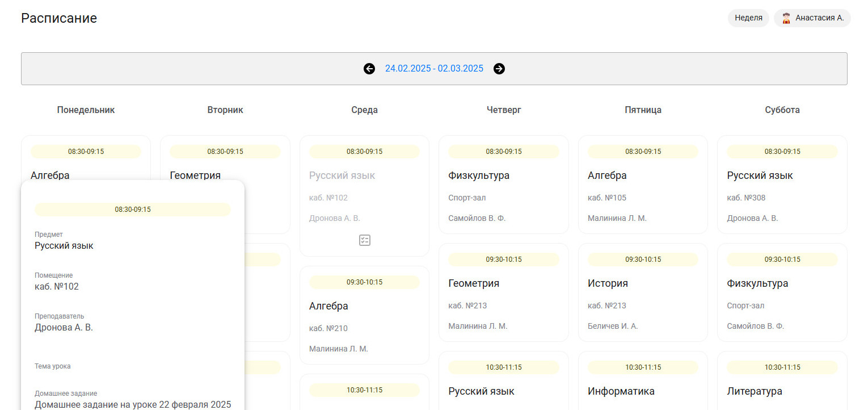The width and height of the screenshot is (868, 410).
Task: Go to the previous week arrow
Action: pos(369,69)
